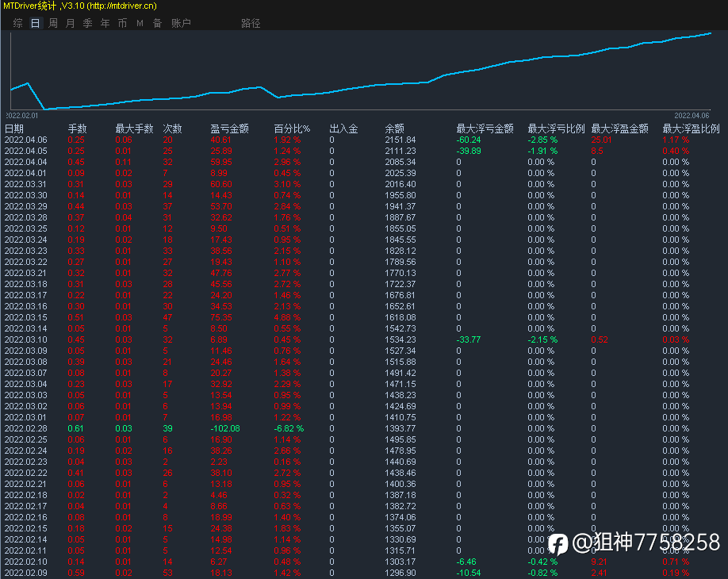This screenshot has height=579, width=728.
Task: Open the 账户 account tab
Action: click(x=181, y=23)
